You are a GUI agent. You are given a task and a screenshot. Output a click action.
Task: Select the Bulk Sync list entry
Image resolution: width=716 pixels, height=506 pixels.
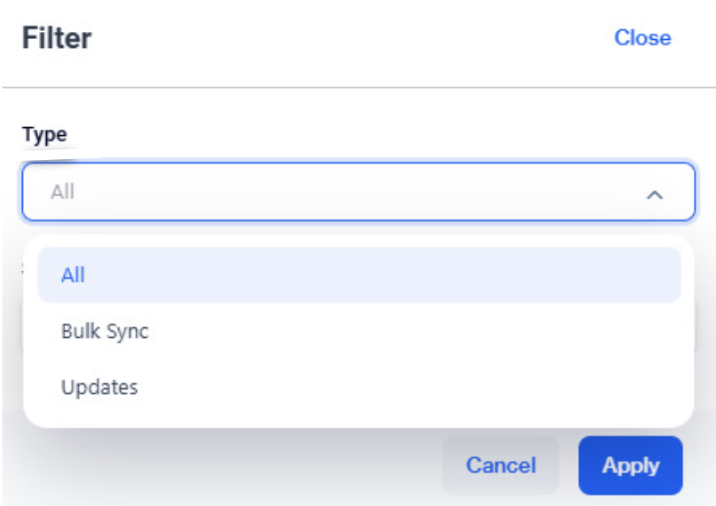click(359, 331)
